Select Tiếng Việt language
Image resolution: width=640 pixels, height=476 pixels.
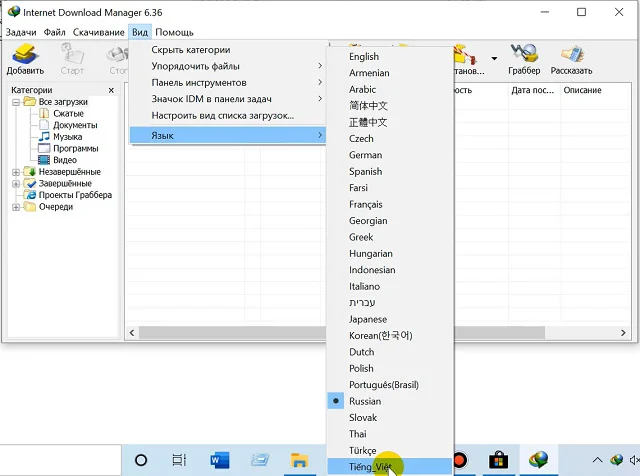click(390, 467)
